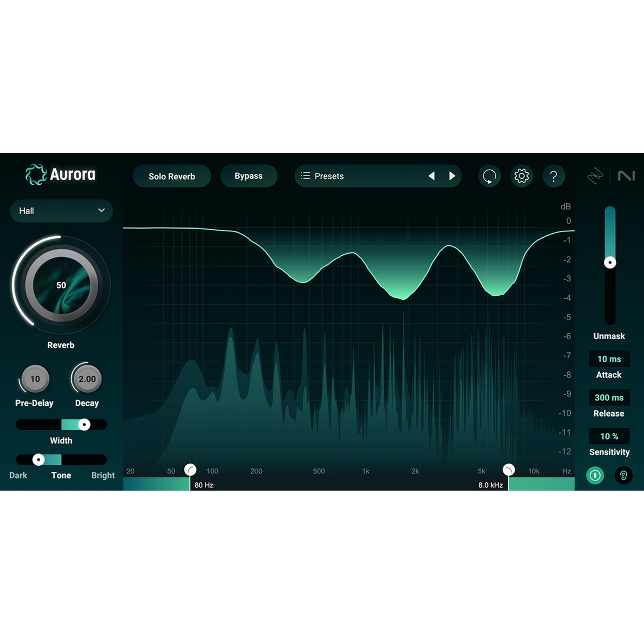Click the Tone slider handle
The width and height of the screenshot is (644, 644).
(38, 459)
